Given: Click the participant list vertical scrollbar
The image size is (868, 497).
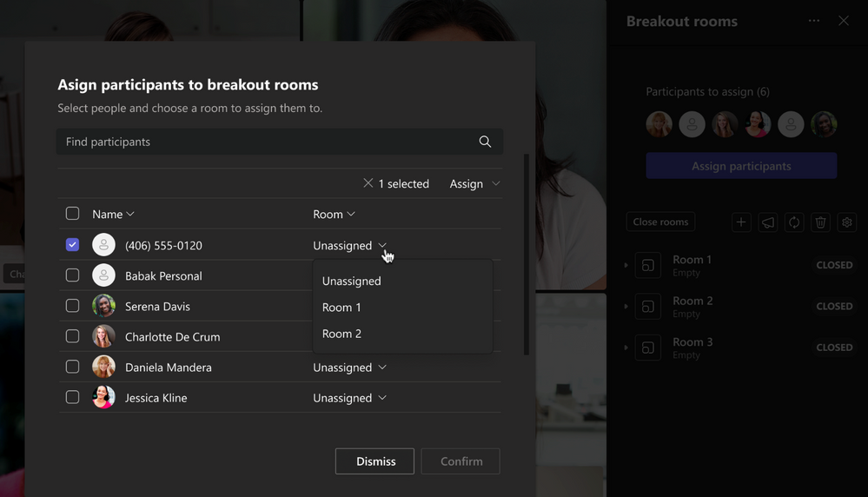Looking at the screenshot, I should point(526,255).
